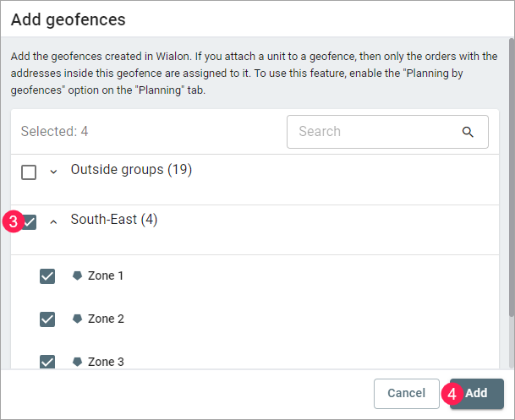Uncheck the Zone 1 checkbox
This screenshot has height=420, width=515.
(x=47, y=276)
